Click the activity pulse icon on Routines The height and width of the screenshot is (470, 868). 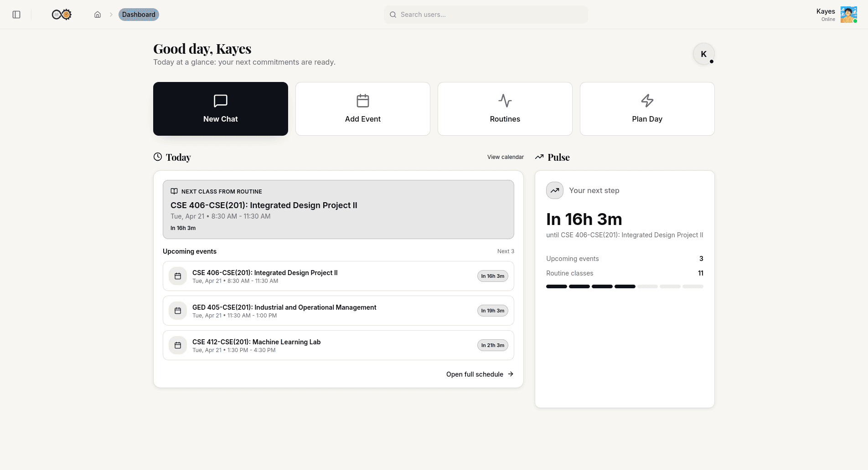point(505,101)
